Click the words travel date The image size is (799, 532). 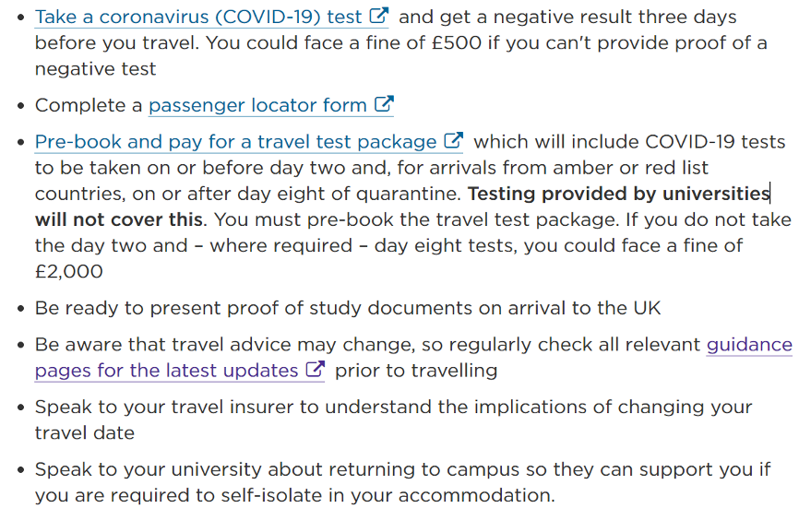click(85, 433)
